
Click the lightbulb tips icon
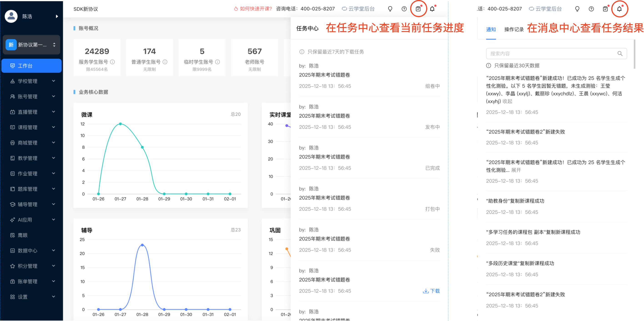click(x=390, y=9)
